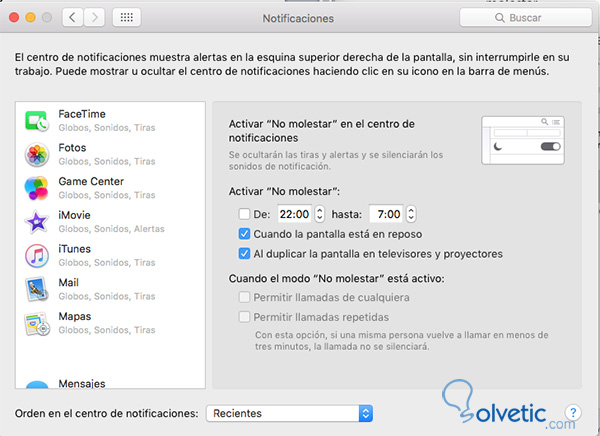The height and width of the screenshot is (436, 600).
Task: Click the Fotos app icon
Action: (37, 155)
